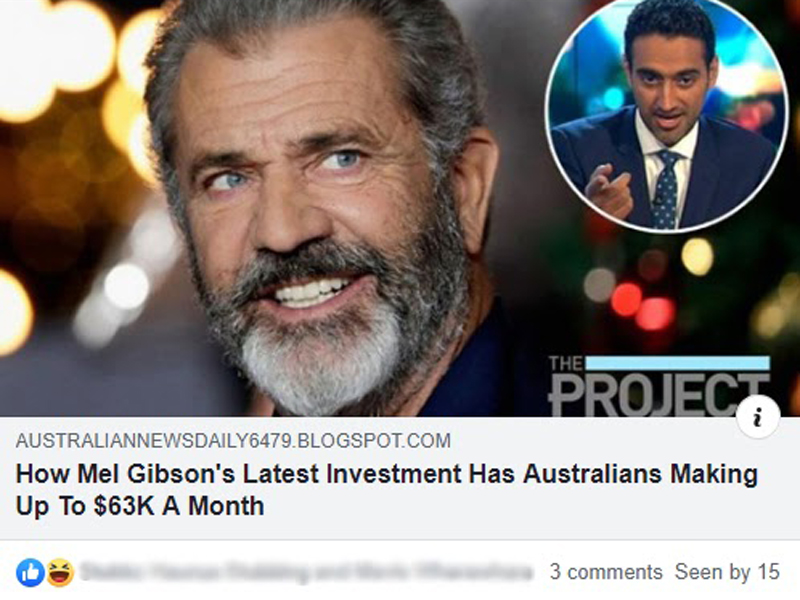Open the AUSTRALIANNEWSDAILY6479.BLOGSPOT.COM domain link
The image size is (800, 600).
click(233, 440)
